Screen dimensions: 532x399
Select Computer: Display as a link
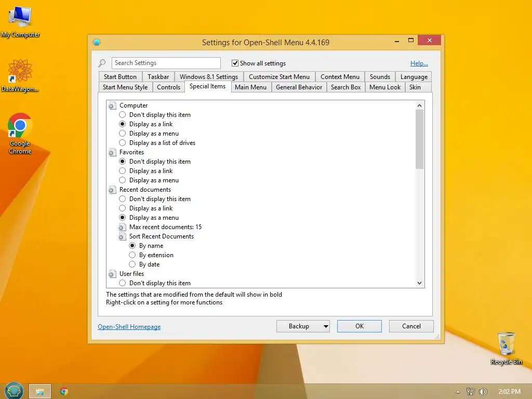123,124
